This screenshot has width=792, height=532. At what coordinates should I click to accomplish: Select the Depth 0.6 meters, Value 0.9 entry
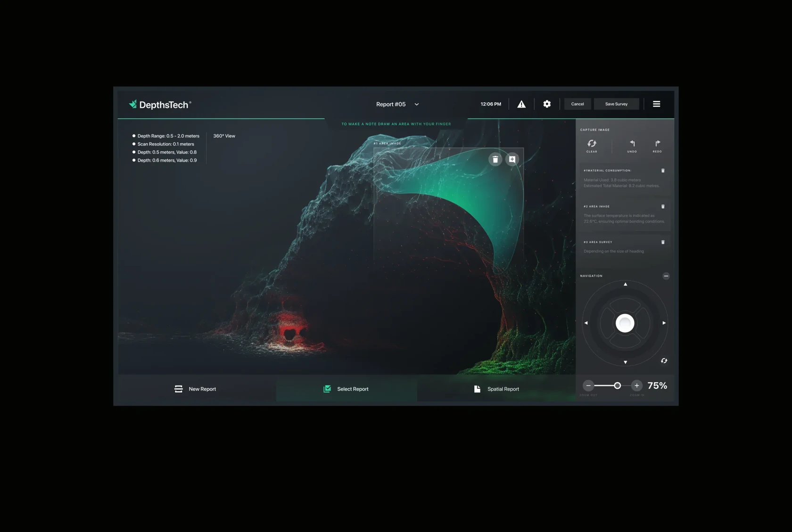pos(164,160)
